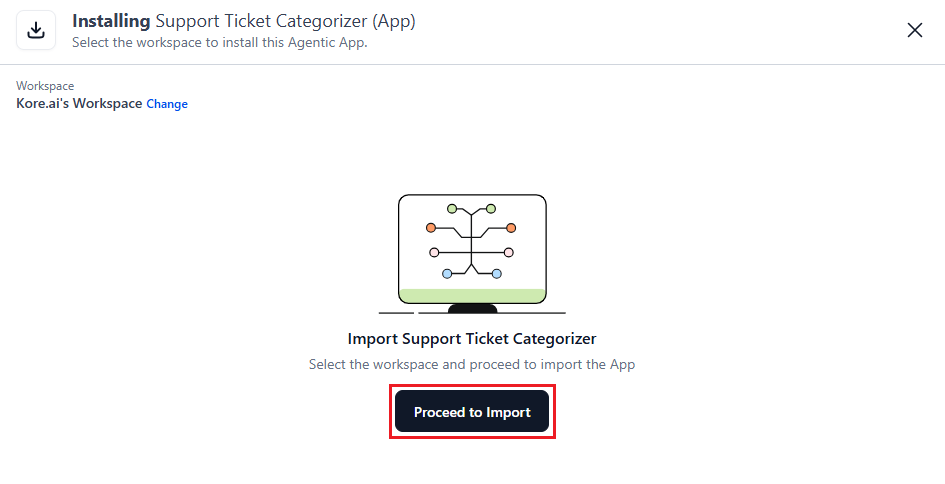
Task: Click the right blue node in illustration
Action: pyautogui.click(x=496, y=273)
